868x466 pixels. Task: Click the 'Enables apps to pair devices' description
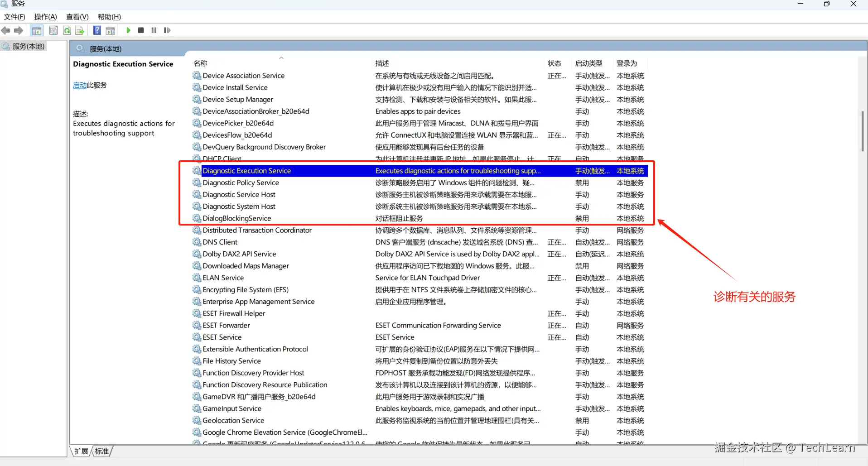tap(418, 111)
